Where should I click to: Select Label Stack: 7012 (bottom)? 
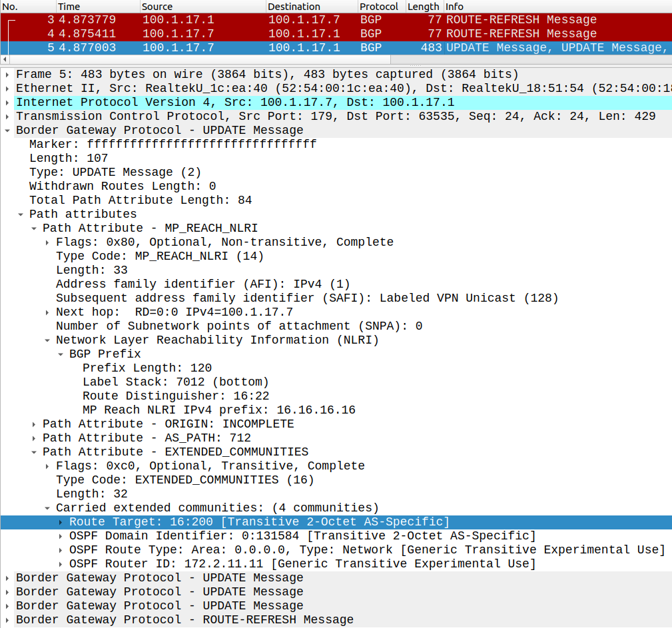(x=176, y=382)
